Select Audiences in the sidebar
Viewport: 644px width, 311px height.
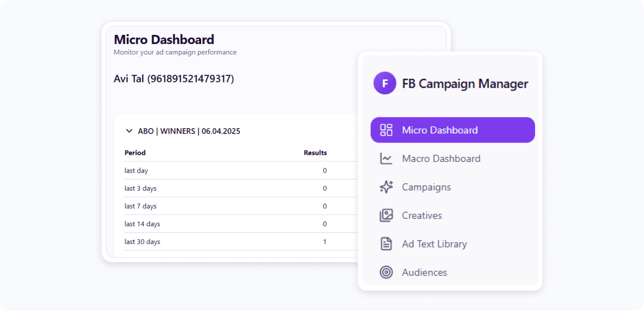[x=453, y=272]
